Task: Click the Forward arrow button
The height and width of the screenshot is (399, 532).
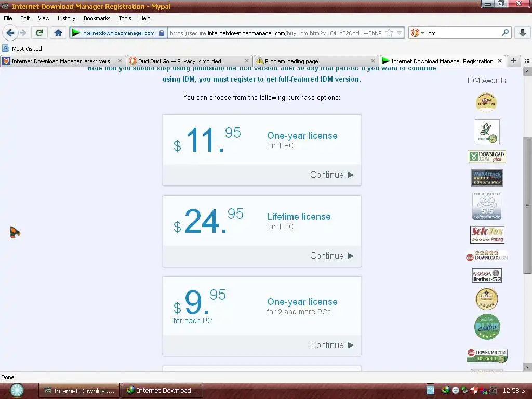Action: click(23, 33)
